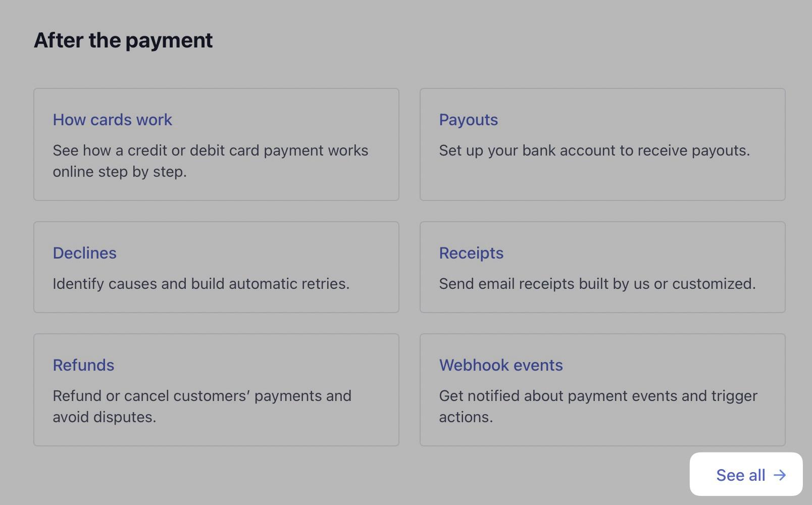
Task: Click the Webhook events card
Action: (602, 389)
